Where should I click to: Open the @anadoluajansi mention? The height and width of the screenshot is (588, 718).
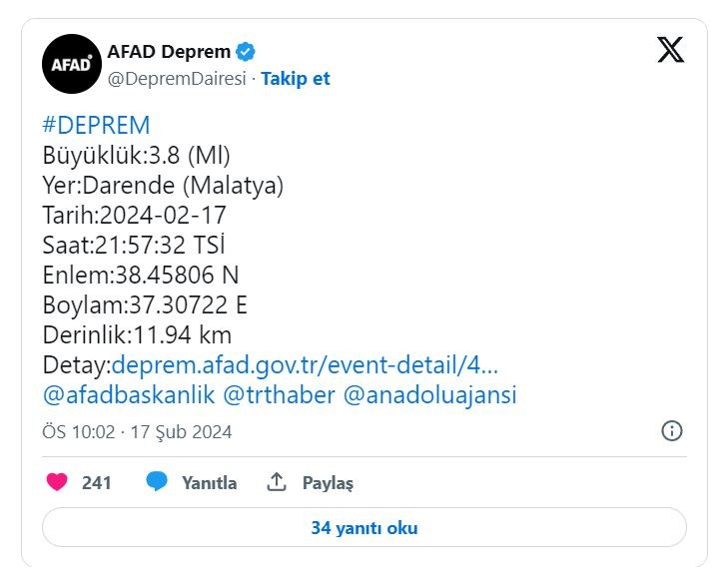coord(429,395)
